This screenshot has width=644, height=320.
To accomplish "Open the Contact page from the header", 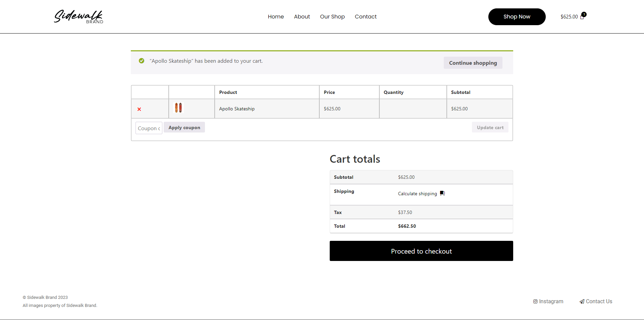I will [x=366, y=16].
